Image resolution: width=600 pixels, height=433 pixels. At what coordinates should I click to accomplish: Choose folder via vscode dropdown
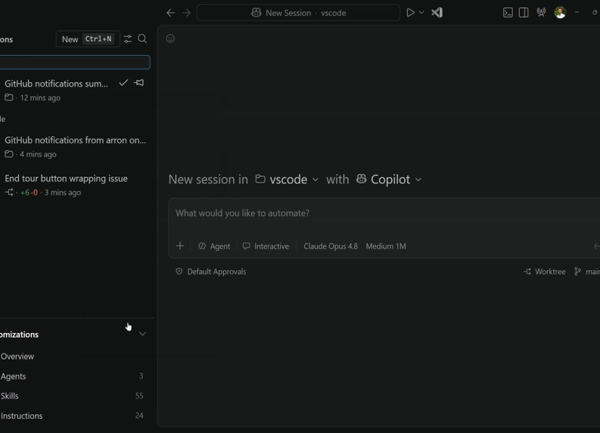tap(287, 179)
